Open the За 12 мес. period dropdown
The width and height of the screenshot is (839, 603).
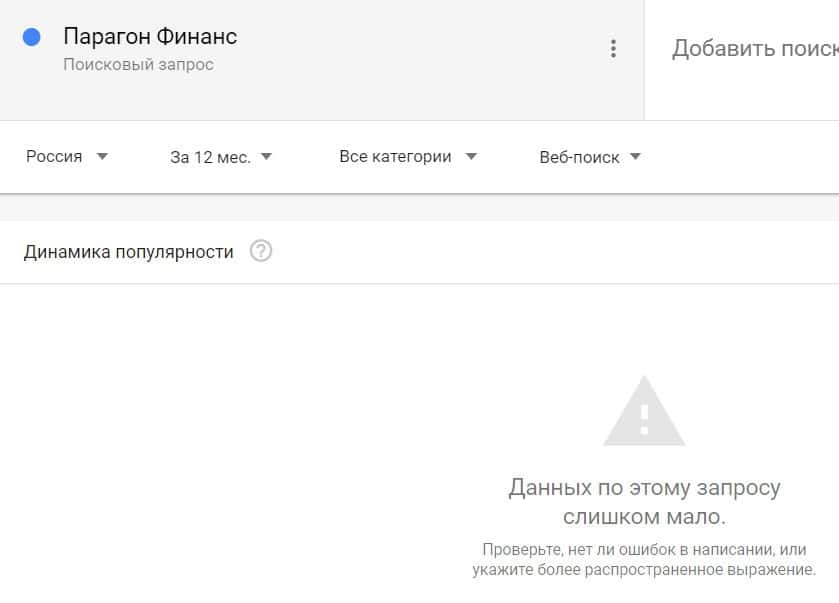coord(221,157)
